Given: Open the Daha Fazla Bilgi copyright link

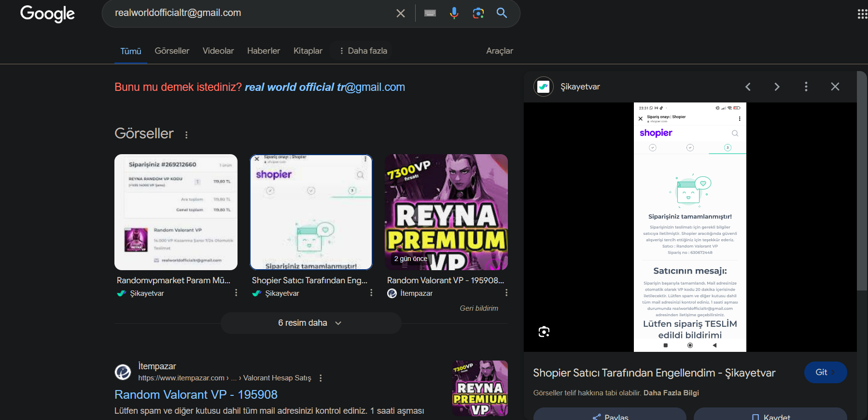Looking at the screenshot, I should 671,393.
